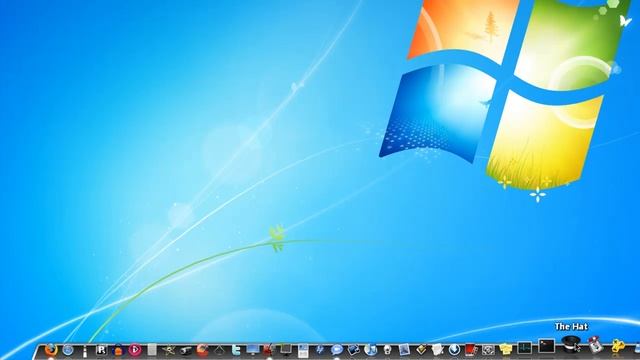Click the plain gray document dock icon
Image resolution: width=640 pixels, height=360 pixels.
coord(152,350)
